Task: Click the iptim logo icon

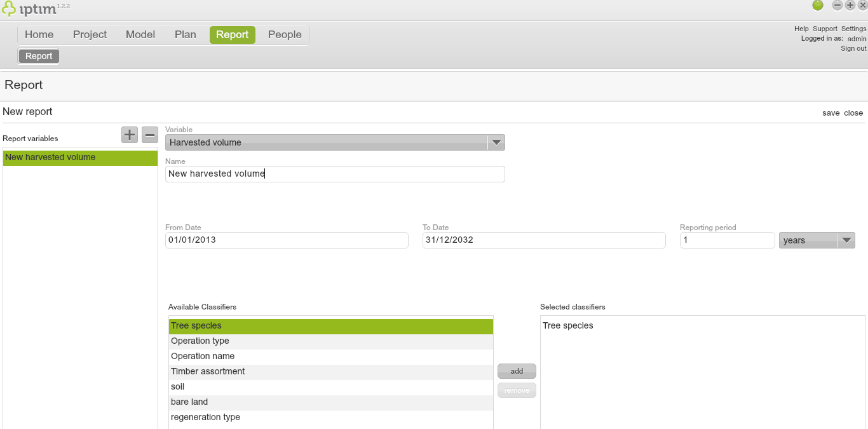Action: (x=10, y=9)
